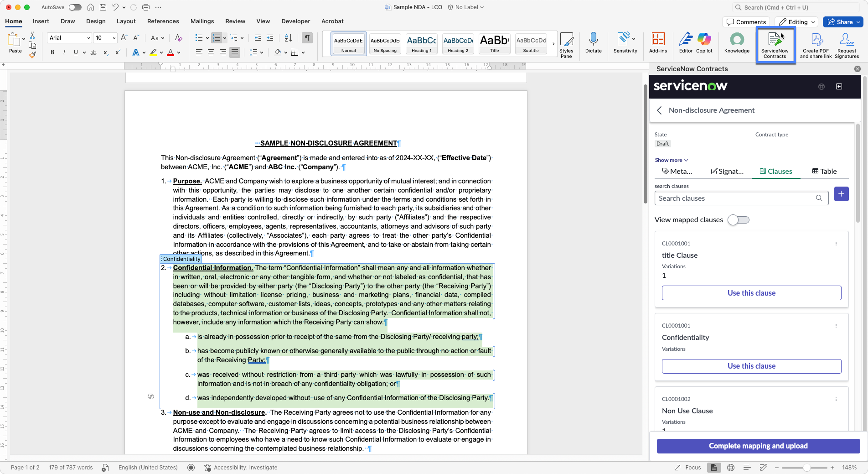Viewport: 868px width, 474px height.
Task: Open the Editor tool
Action: (x=686, y=43)
